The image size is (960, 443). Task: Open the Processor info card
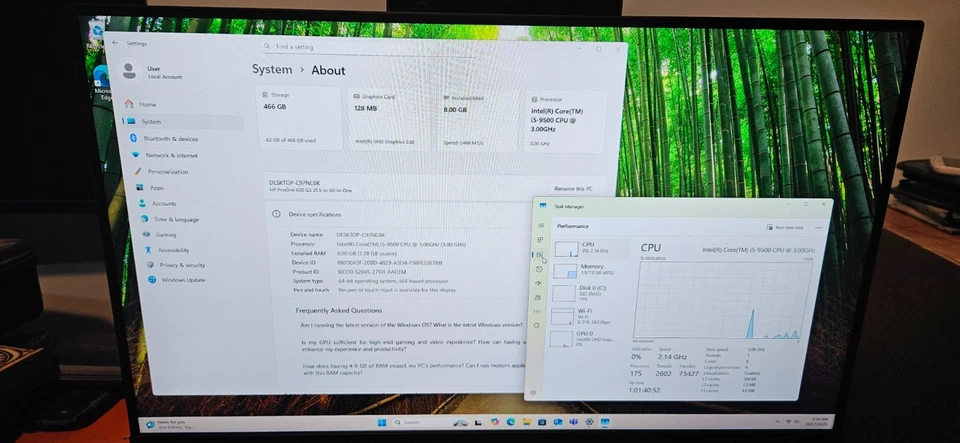click(x=565, y=121)
